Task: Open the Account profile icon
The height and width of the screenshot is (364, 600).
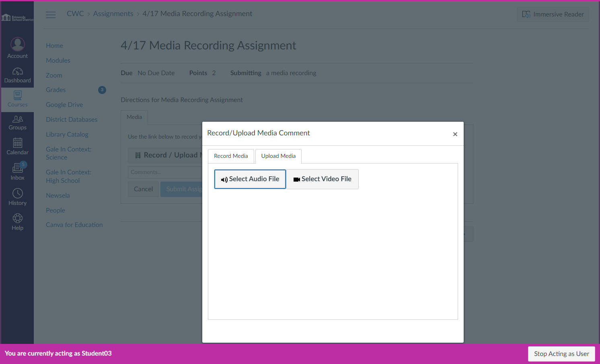Action: coord(17,48)
